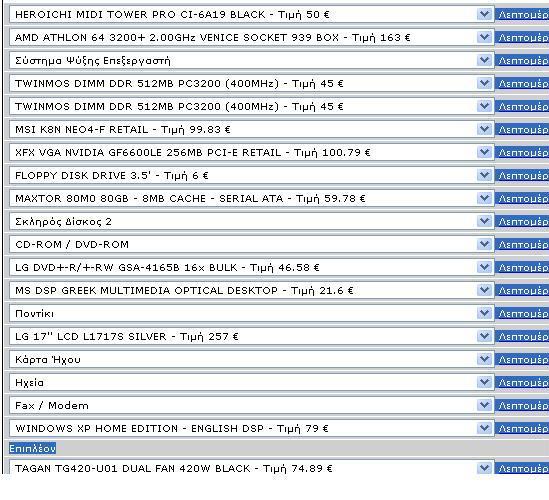Click Λεπτομέρειες beside XFX VGA NVIDIA row
Viewport: 549px width, 500px height.
[x=522, y=153]
